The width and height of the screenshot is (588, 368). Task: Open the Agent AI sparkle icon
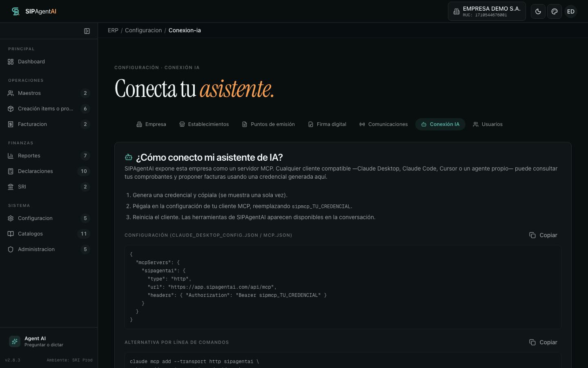click(15, 341)
